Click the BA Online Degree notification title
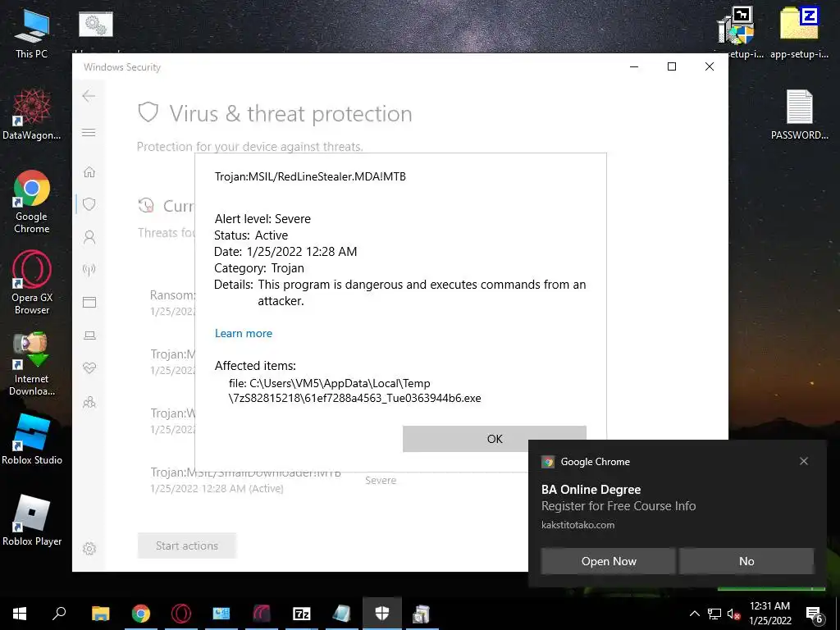The height and width of the screenshot is (630, 840). coord(591,489)
